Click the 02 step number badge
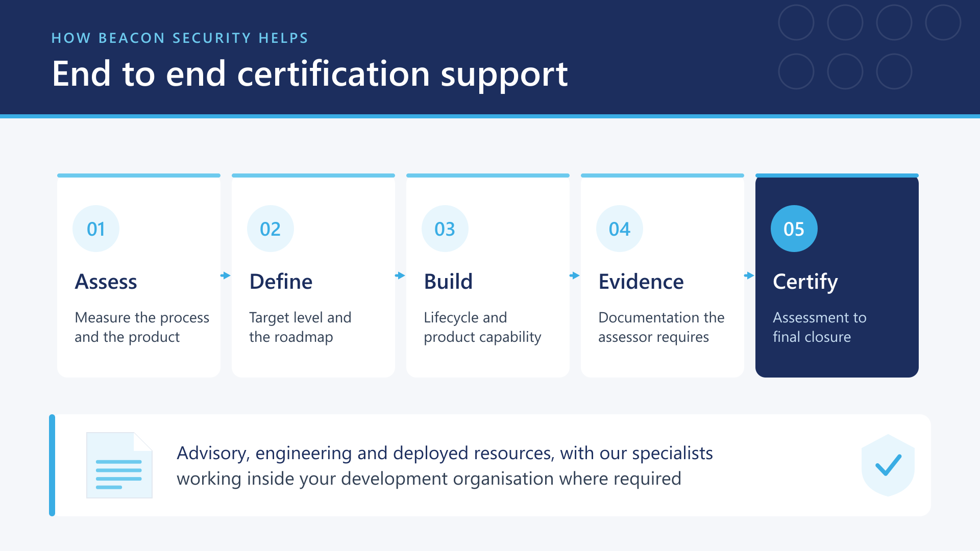 [271, 229]
